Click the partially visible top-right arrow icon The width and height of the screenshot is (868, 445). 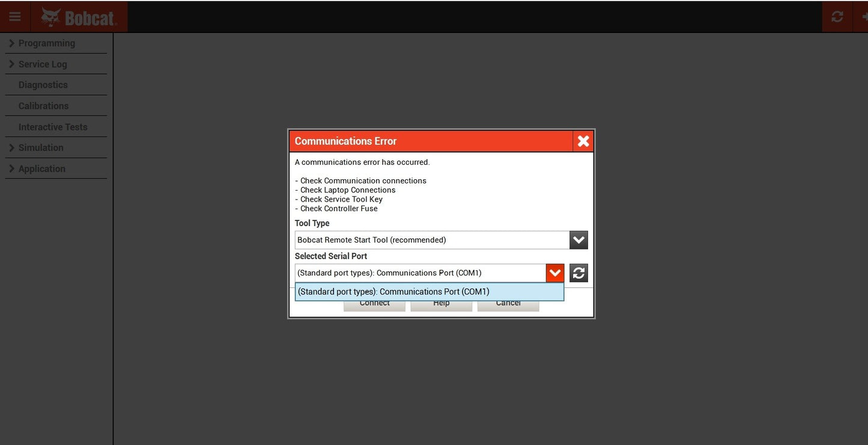coord(864,17)
